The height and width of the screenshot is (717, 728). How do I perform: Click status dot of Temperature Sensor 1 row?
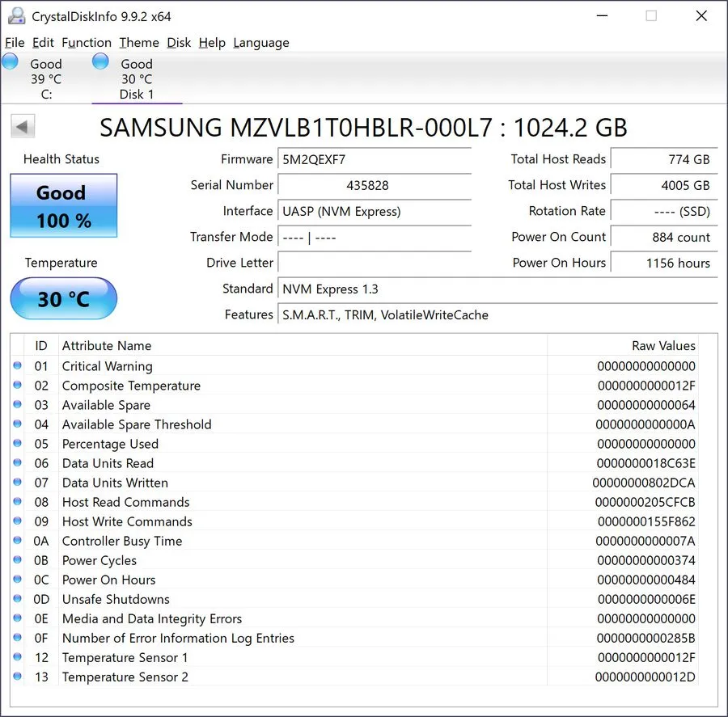point(17,657)
